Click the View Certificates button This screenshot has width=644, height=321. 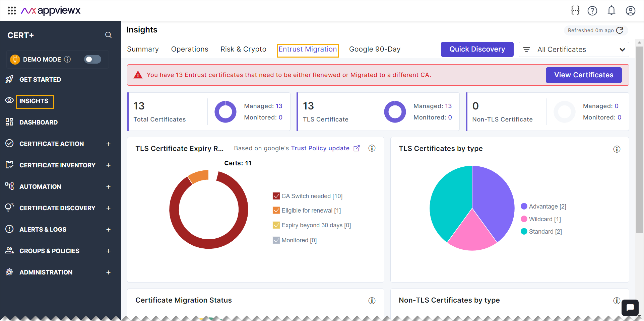coord(584,75)
